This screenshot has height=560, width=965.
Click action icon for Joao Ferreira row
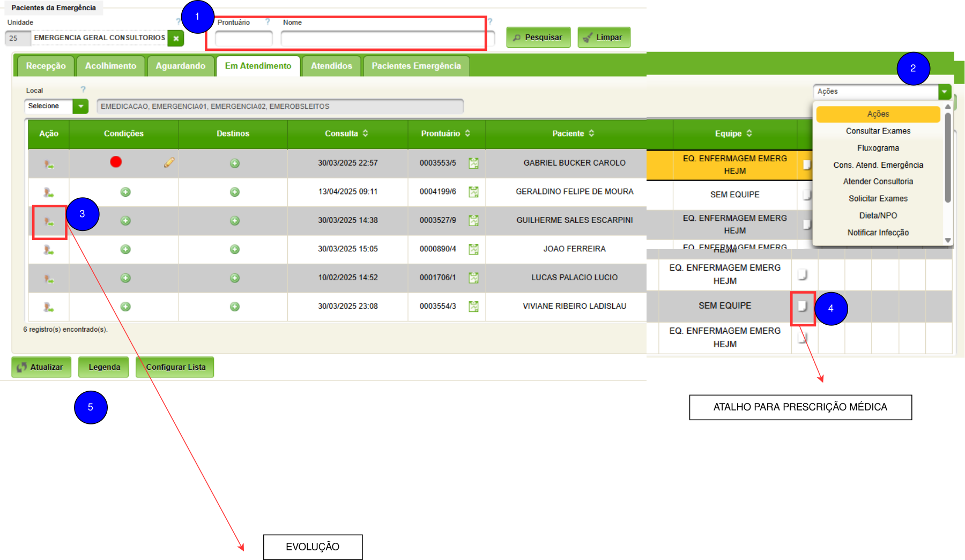pyautogui.click(x=49, y=250)
